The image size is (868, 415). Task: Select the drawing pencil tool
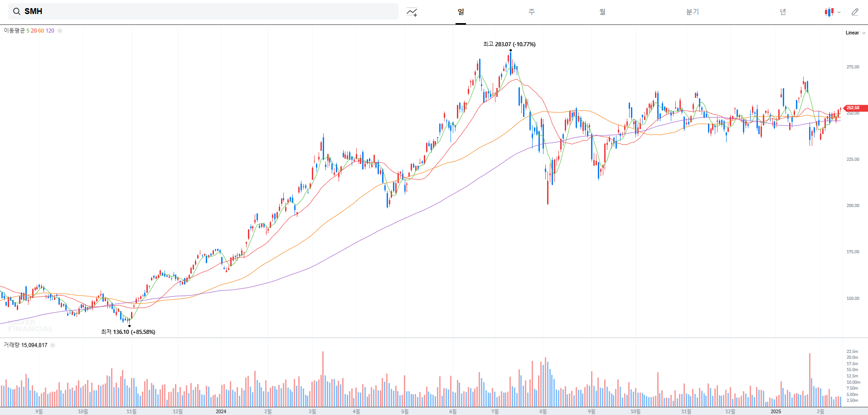point(855,12)
